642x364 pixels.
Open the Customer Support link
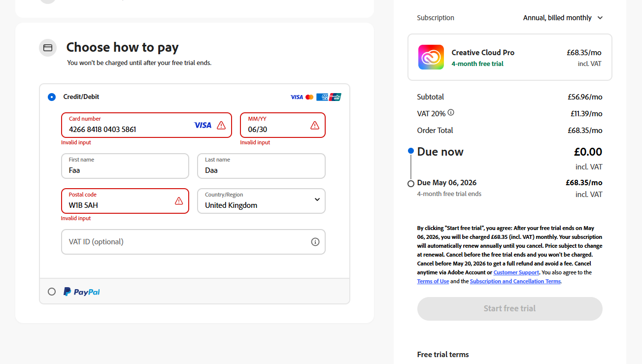(516, 272)
